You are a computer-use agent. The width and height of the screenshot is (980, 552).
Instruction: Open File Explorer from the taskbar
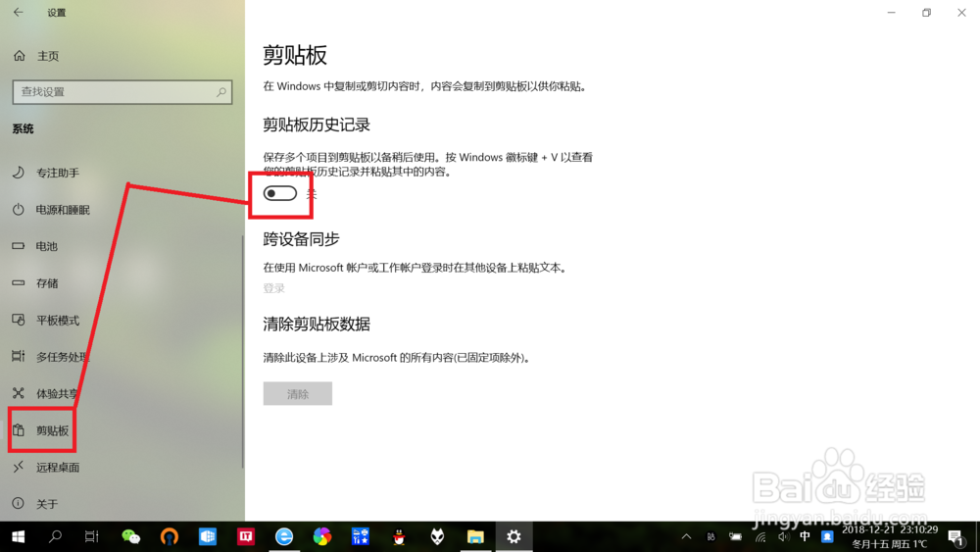click(475, 536)
